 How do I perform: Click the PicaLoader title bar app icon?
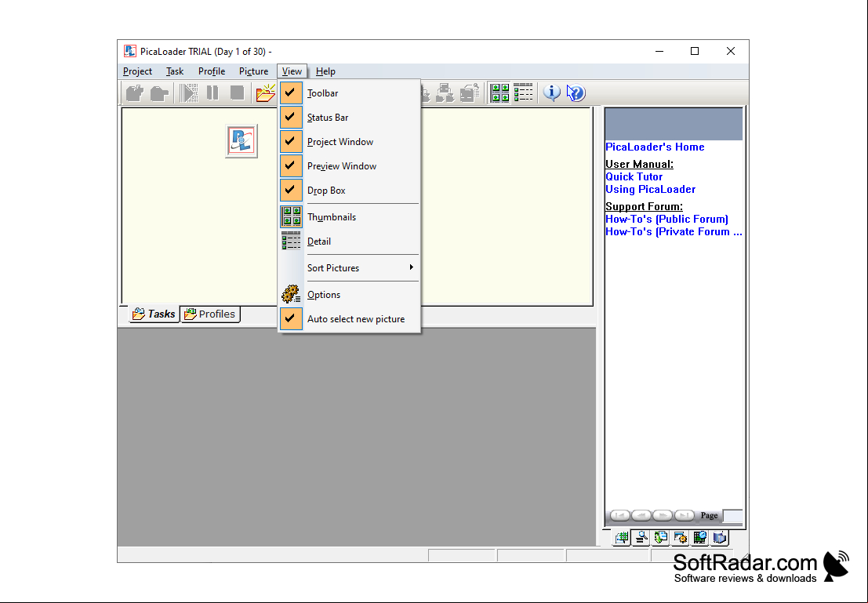pyautogui.click(x=130, y=52)
